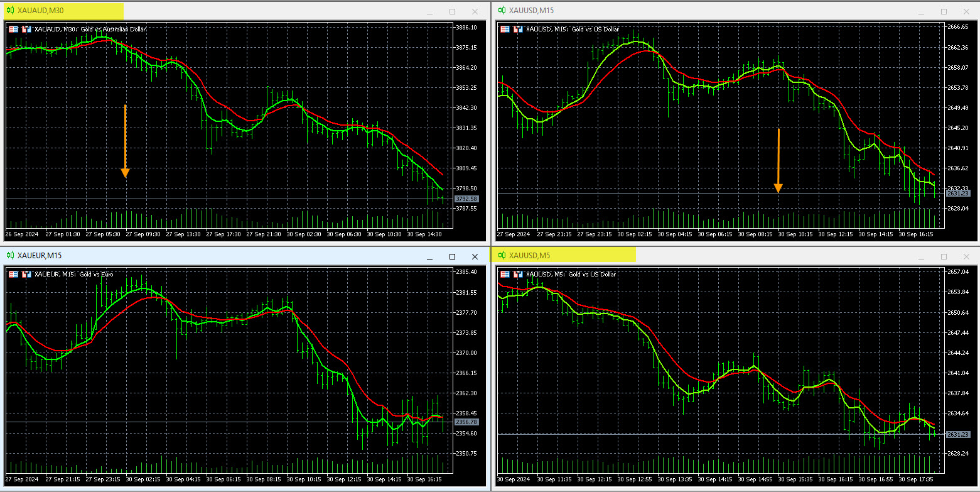Open Depth of Market on XAUEUR M15 chart
980x492 pixels.
pos(26,274)
